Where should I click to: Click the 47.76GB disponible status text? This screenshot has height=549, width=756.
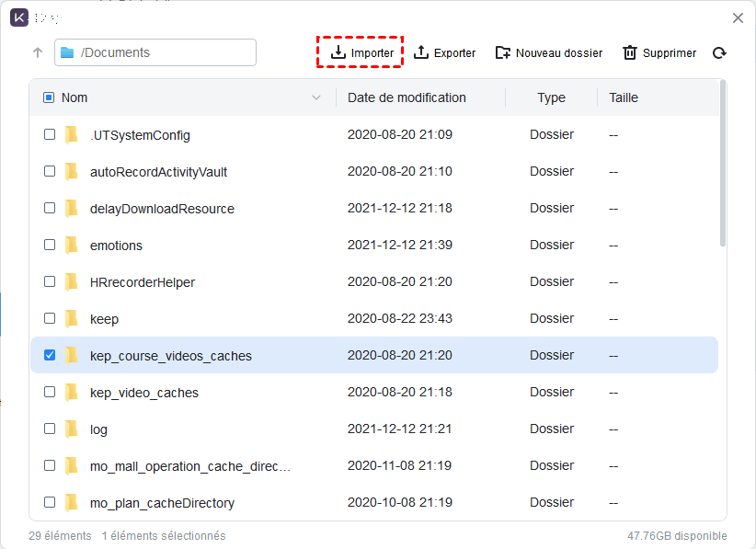click(677, 535)
